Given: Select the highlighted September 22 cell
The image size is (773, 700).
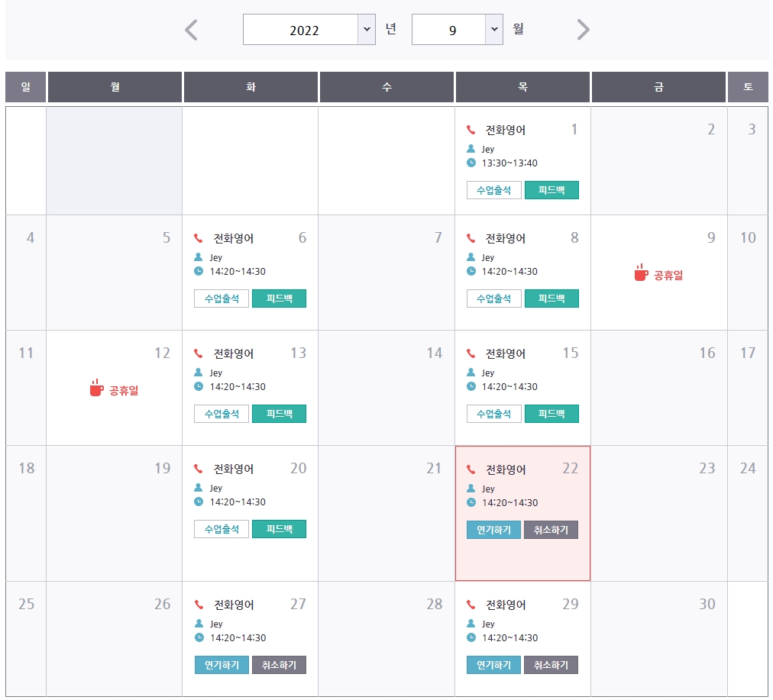Looking at the screenshot, I should (522, 513).
